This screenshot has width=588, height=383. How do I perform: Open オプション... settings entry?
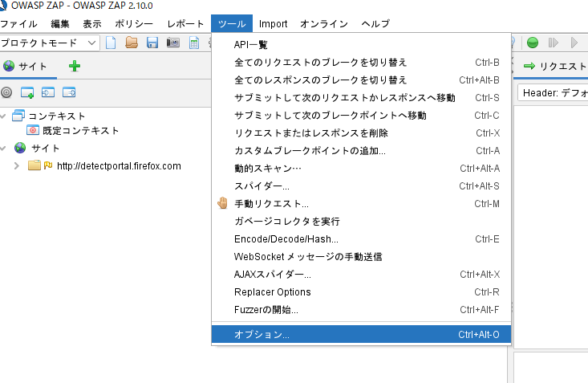point(361,334)
